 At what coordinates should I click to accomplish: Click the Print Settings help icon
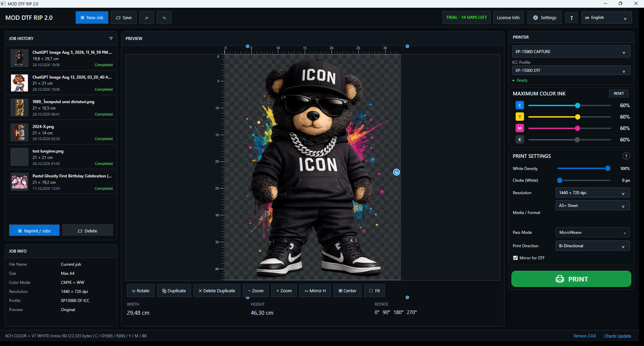(626, 156)
